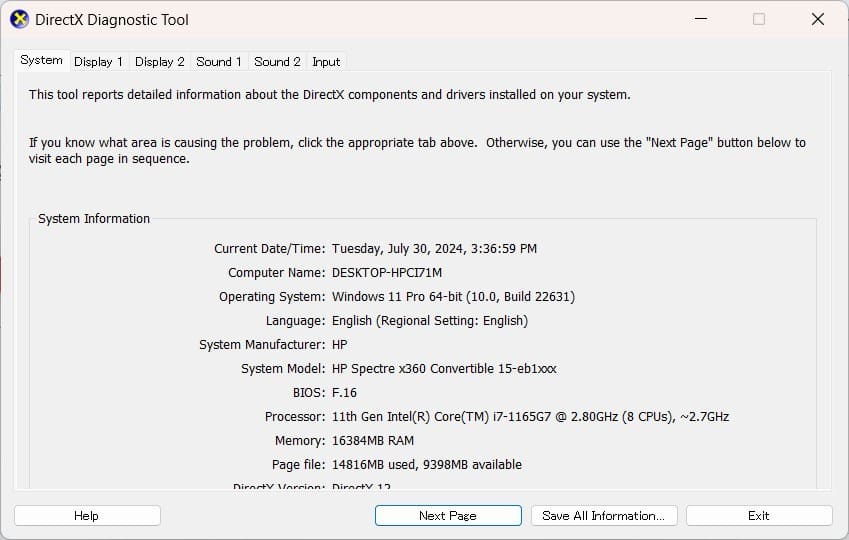This screenshot has width=849, height=540.
Task: Switch to the Sound 2 tab
Action: pos(277,62)
